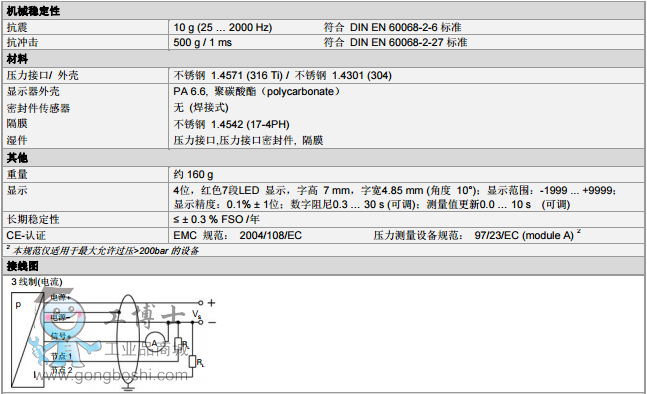Select the 机械稳定性 section header
Image resolution: width=647 pixels, height=394 pixels.
[x=33, y=11]
